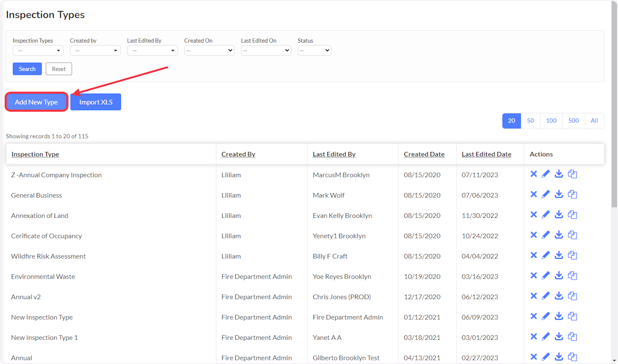Open the Last Edited By filter dropdown
Viewport: 618px width, 364px height.
coord(152,50)
